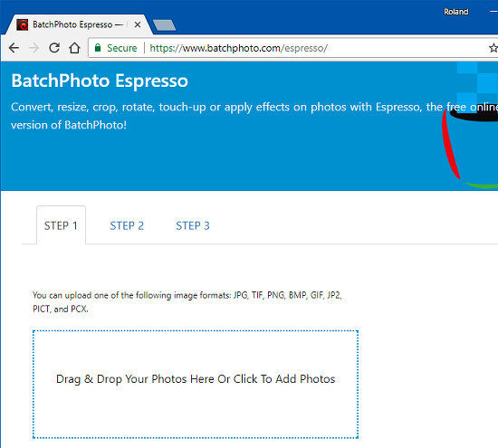498x448 pixels.
Task: Click the green Secure padlock icon
Action: (98, 48)
